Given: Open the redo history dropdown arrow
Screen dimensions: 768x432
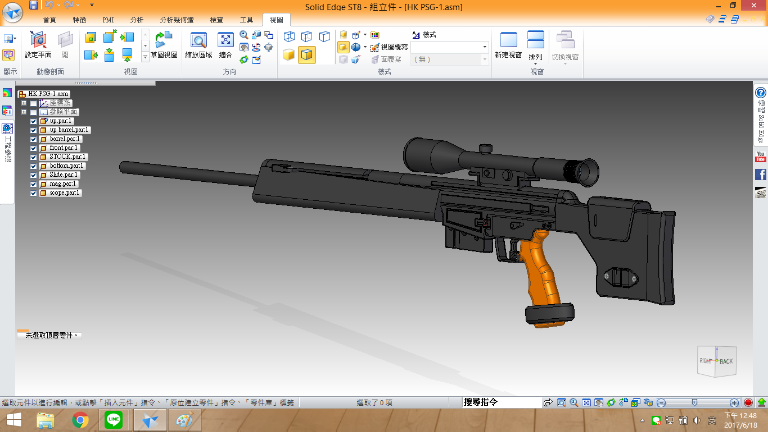Looking at the screenshot, I should [77, 5].
